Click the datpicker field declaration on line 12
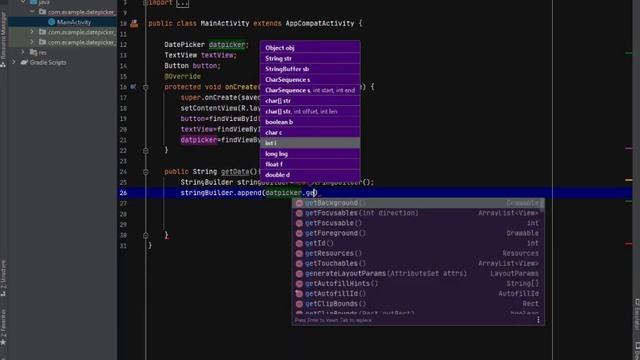 [227, 44]
